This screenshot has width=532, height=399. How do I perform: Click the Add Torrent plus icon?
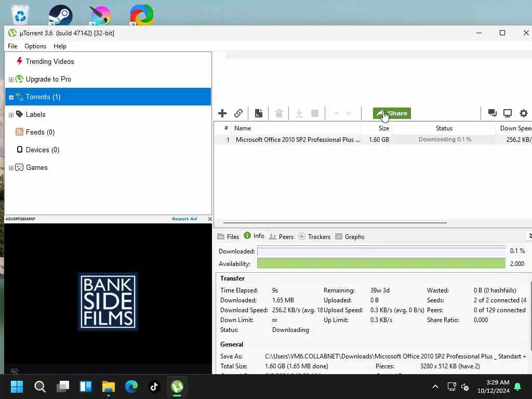222,113
